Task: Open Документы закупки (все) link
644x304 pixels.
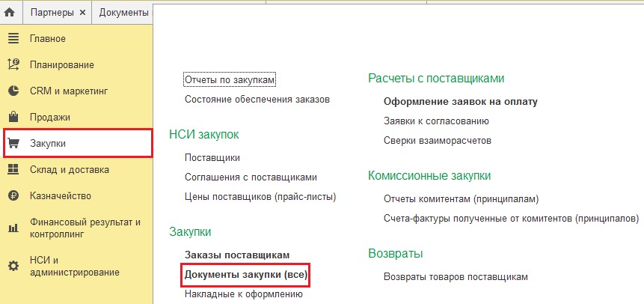Action: coord(246,275)
